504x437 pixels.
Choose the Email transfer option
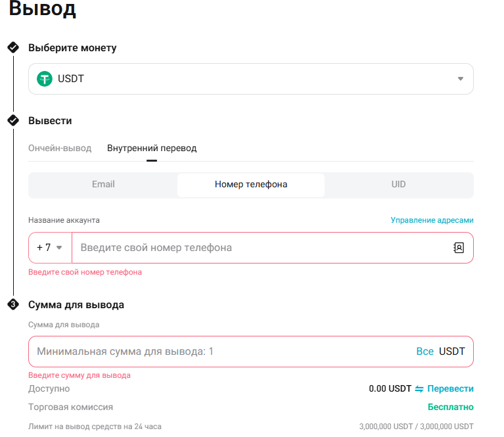point(103,184)
